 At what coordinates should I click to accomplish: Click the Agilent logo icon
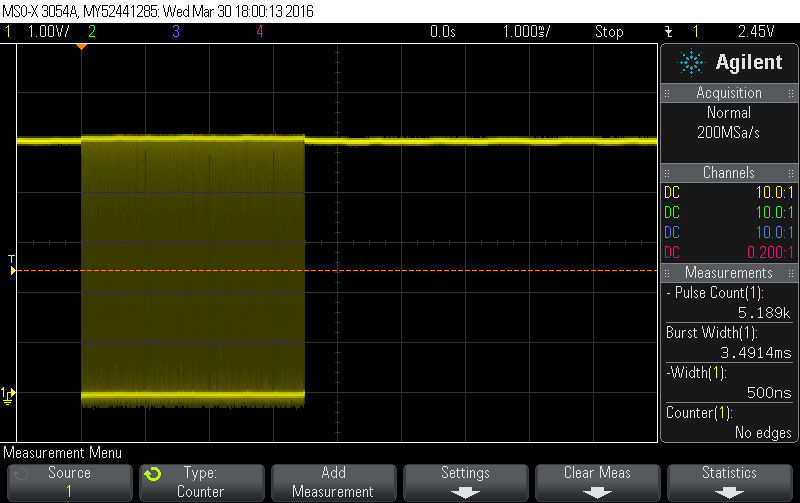[x=691, y=63]
